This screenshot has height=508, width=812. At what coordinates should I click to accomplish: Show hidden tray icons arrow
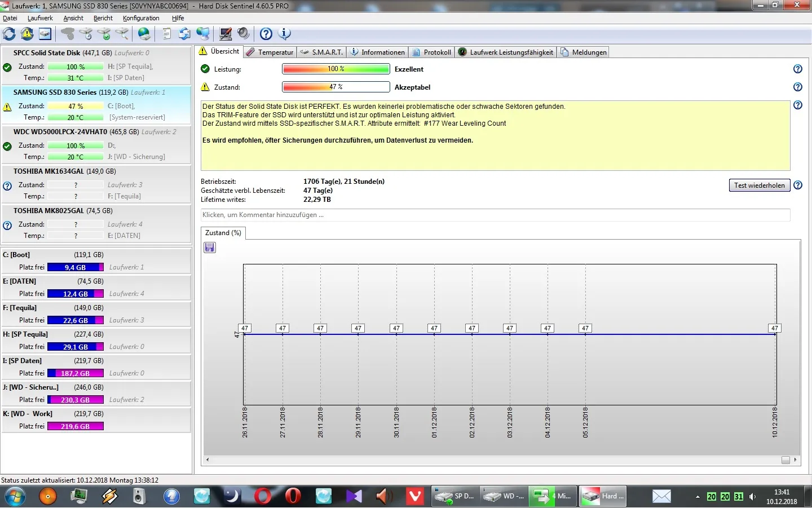click(698, 497)
